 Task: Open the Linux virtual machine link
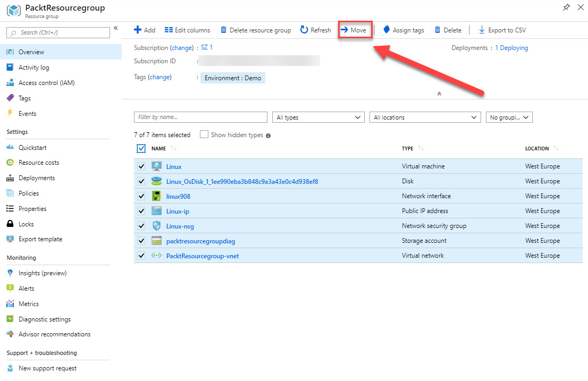pyautogui.click(x=174, y=167)
